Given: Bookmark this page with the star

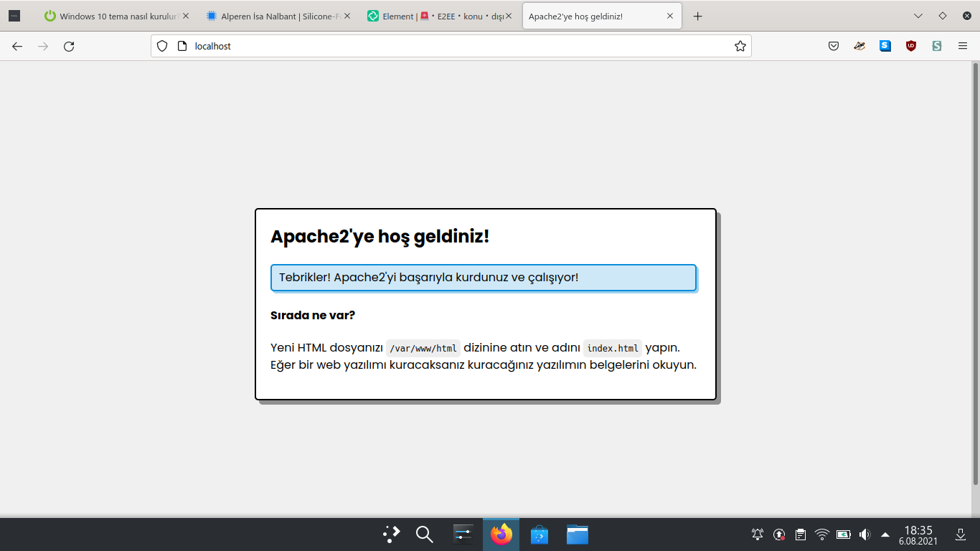Looking at the screenshot, I should pyautogui.click(x=740, y=46).
